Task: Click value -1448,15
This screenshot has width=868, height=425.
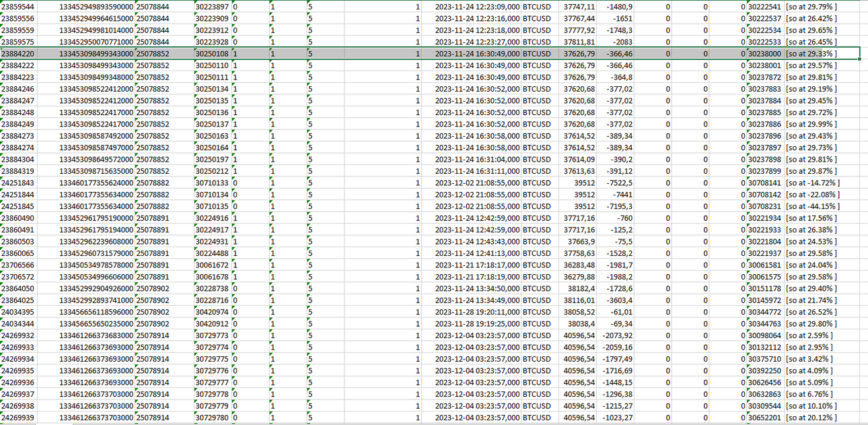Action: point(615,383)
